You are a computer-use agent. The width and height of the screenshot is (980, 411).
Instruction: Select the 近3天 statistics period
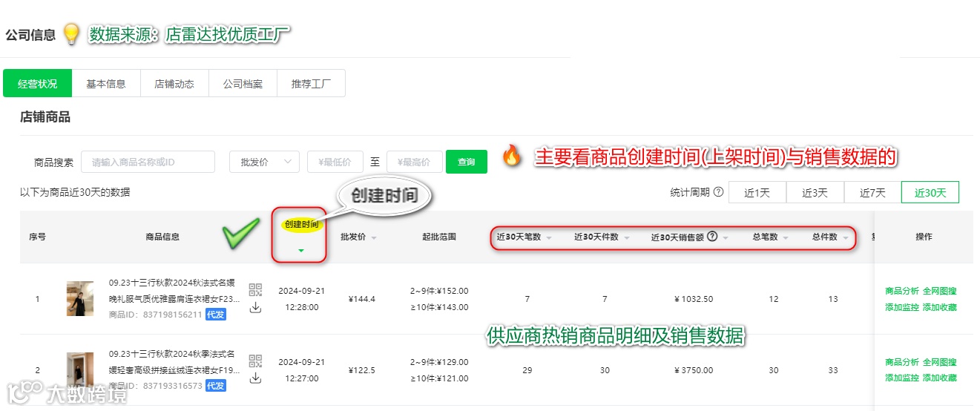[815, 192]
